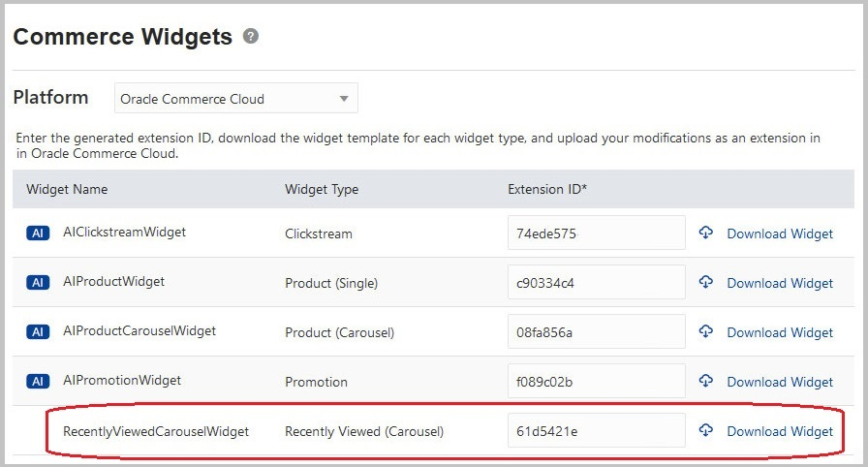Click download cloud icon for Promotion row
This screenshot has height=467, width=868.
706,381
